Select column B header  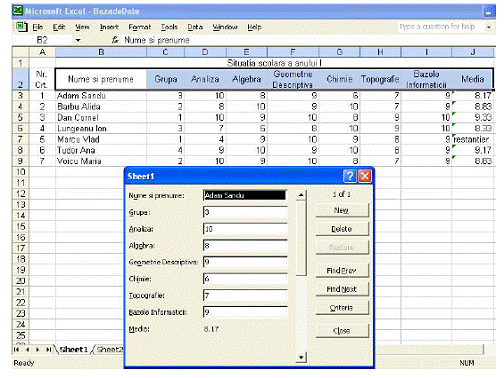tap(101, 52)
